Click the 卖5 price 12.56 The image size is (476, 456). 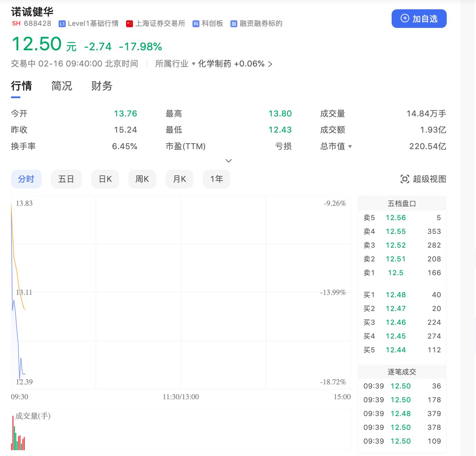coord(396,218)
